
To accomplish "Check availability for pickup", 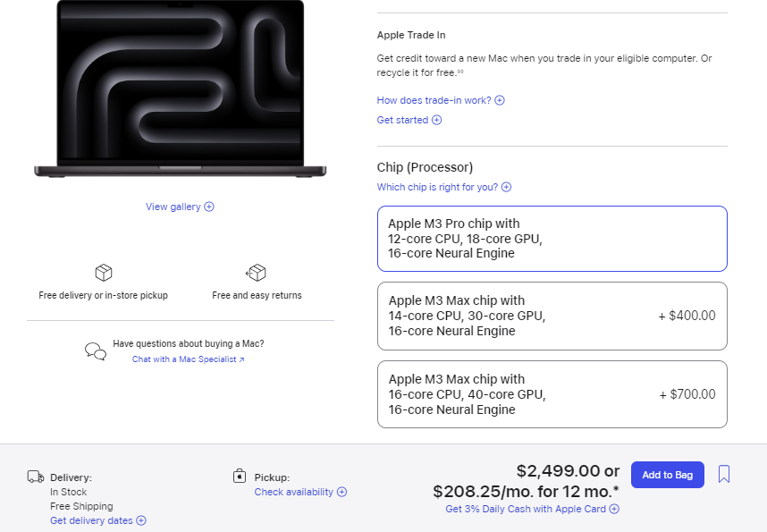I will (x=293, y=492).
